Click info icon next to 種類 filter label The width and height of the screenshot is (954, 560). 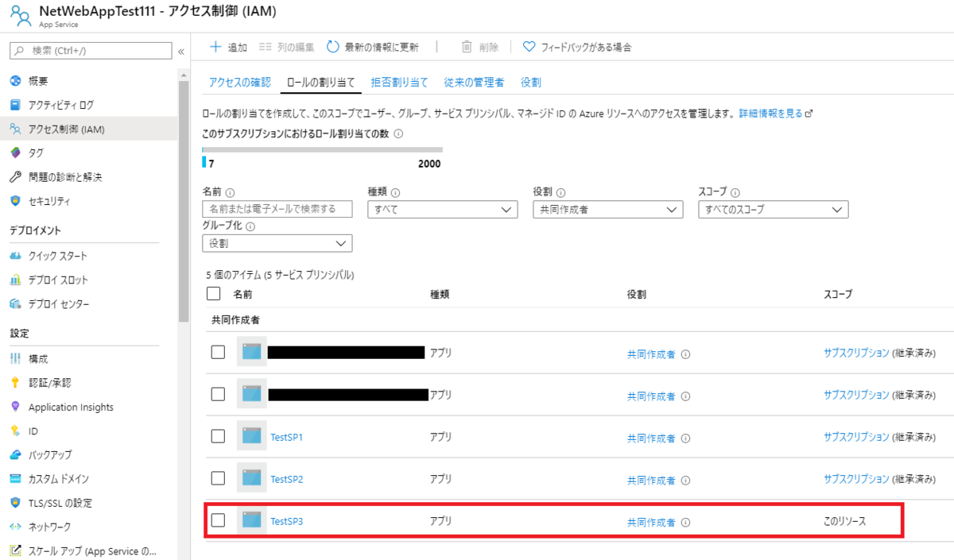point(396,192)
